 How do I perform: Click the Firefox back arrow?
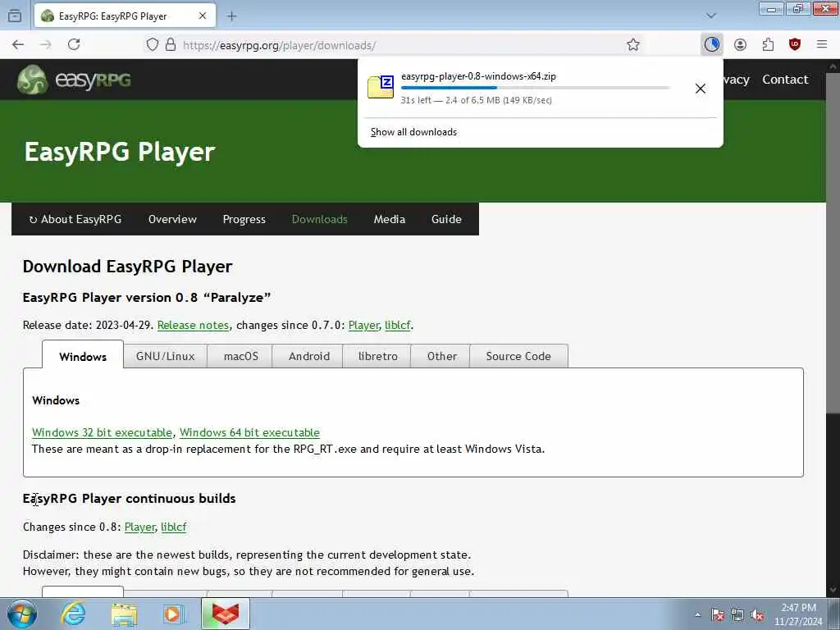click(18, 45)
